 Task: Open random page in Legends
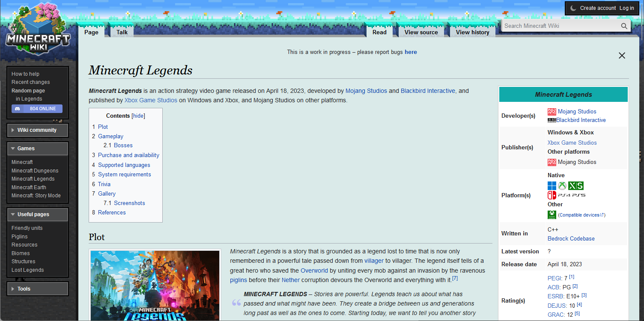tap(29, 99)
